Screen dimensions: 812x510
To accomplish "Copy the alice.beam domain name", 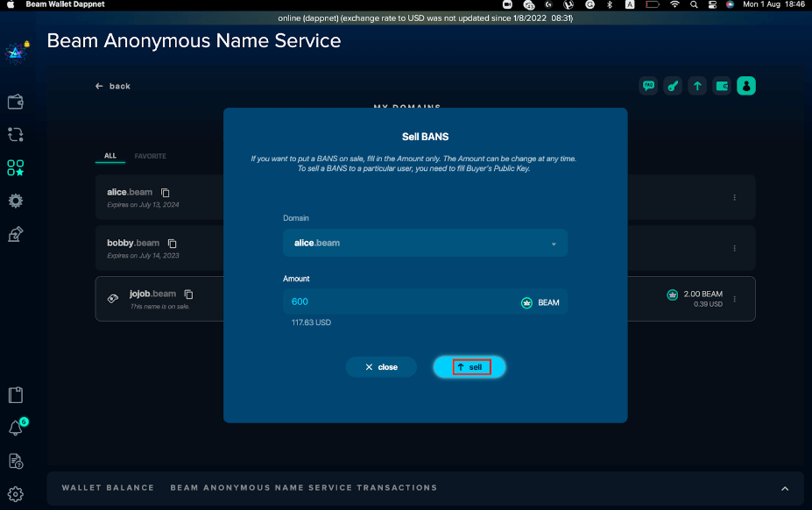I will pos(165,193).
